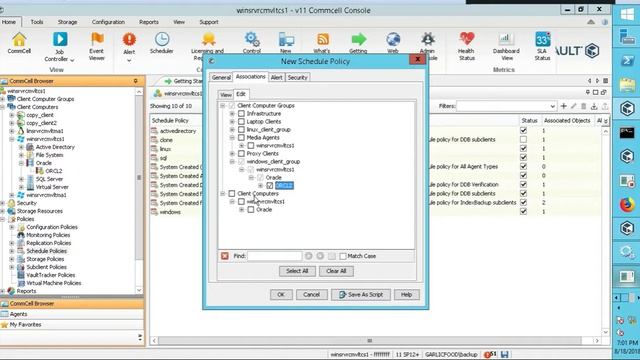Collapse the windows_client_group node
The width and height of the screenshot is (640, 360).
pyautogui.click(x=232, y=162)
